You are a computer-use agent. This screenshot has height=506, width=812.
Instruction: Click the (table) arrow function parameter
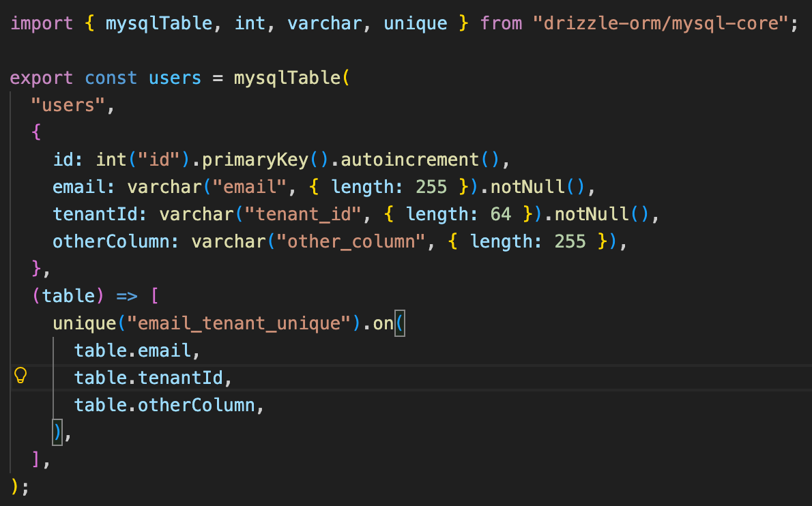[x=68, y=296]
